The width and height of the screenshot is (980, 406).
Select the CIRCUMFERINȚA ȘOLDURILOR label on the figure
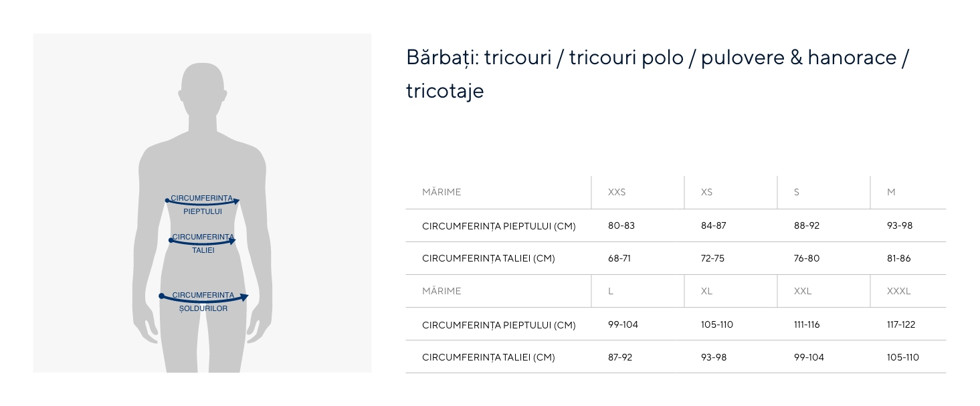[x=203, y=302]
